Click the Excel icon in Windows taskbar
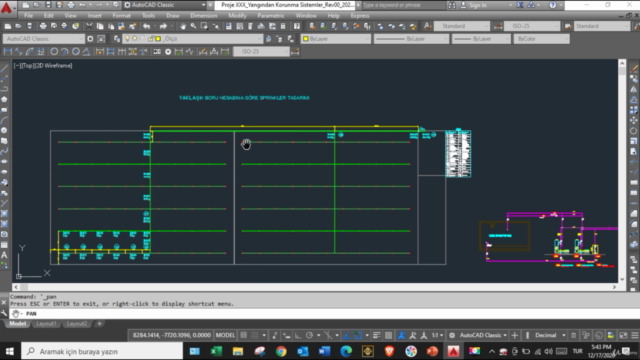This screenshot has height=360, width=640. 216,351
